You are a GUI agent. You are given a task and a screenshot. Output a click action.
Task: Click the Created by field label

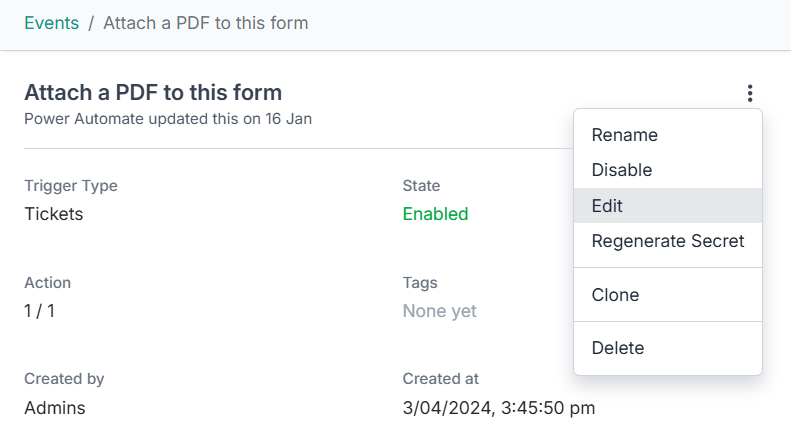pos(64,379)
